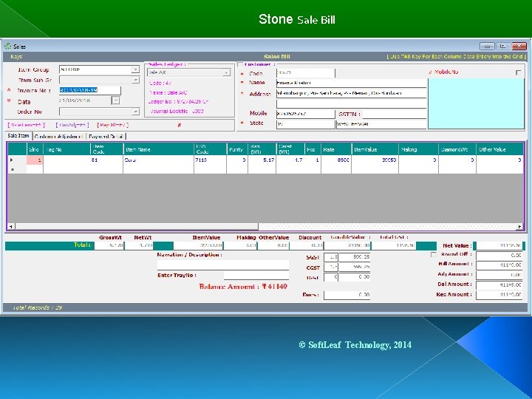Minimize the Sales window
This screenshot has width=532, height=399.
[487, 46]
